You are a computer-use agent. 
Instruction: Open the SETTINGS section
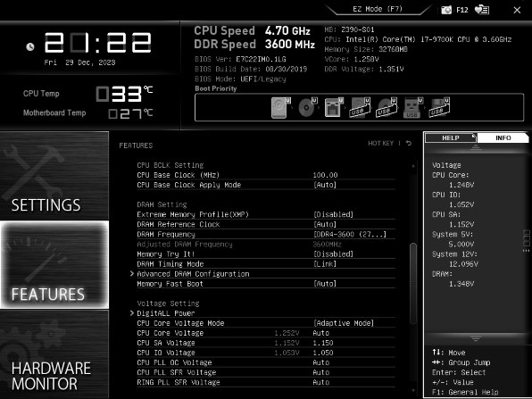tap(54, 176)
